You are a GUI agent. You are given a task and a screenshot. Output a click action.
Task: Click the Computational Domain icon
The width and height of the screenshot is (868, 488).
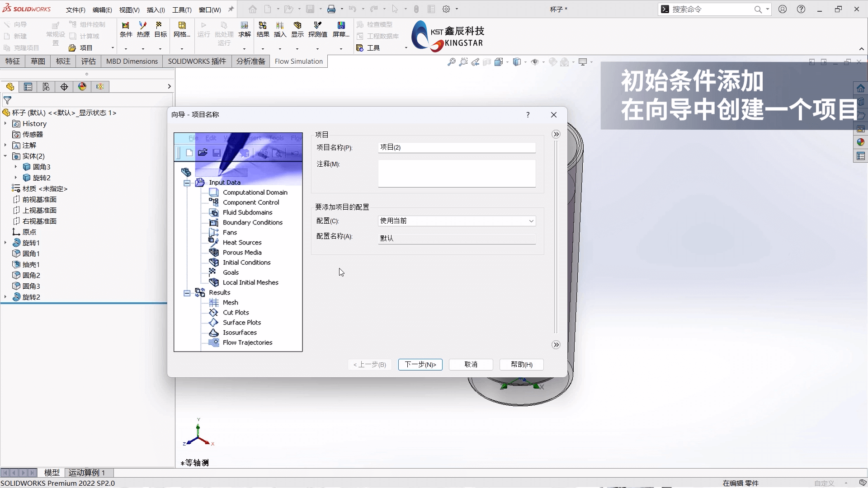click(x=213, y=192)
